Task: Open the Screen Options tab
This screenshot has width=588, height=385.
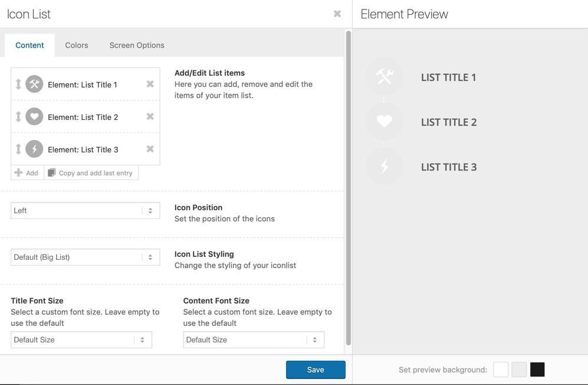Action: coord(137,45)
